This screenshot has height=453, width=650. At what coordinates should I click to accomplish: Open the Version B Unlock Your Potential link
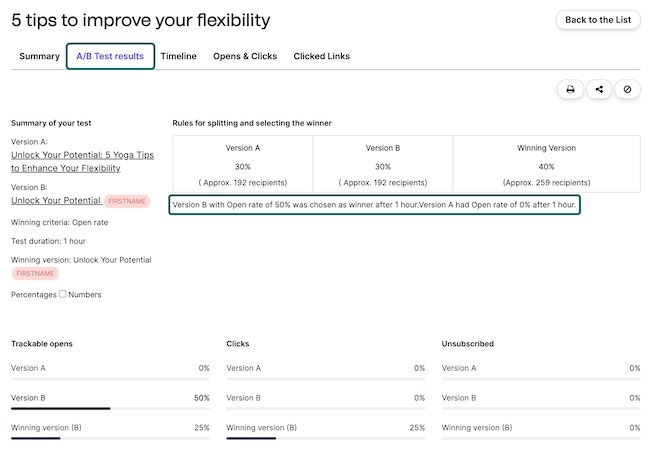[56, 201]
